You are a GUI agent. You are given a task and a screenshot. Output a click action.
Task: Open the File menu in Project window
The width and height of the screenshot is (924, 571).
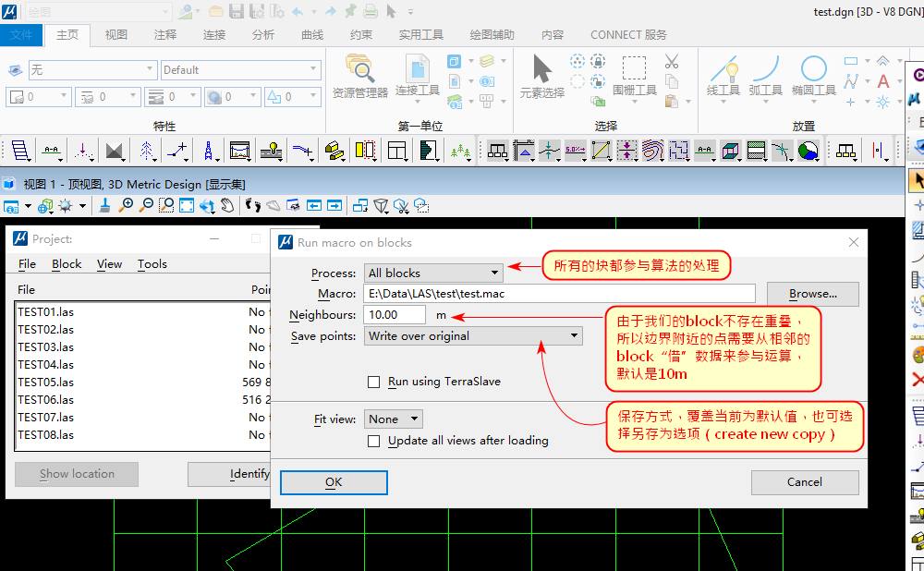[x=27, y=264]
